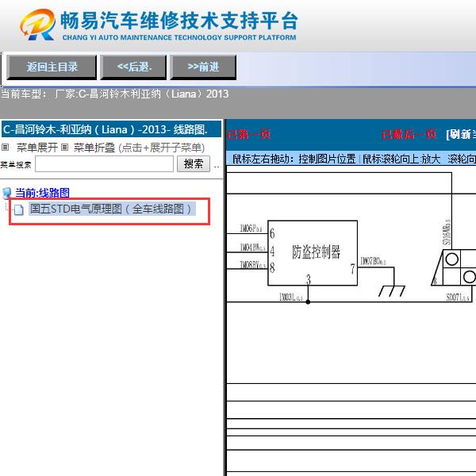Image resolution: width=476 pixels, height=476 pixels.
Task: Click the 搜索 search button
Action: point(194,164)
